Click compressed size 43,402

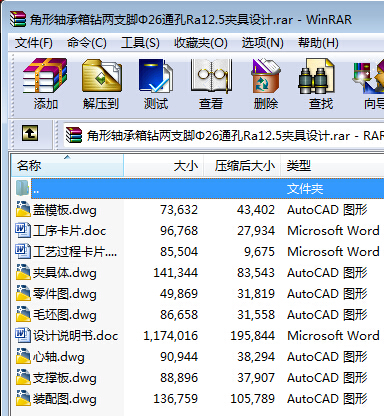pyautogui.click(x=256, y=210)
